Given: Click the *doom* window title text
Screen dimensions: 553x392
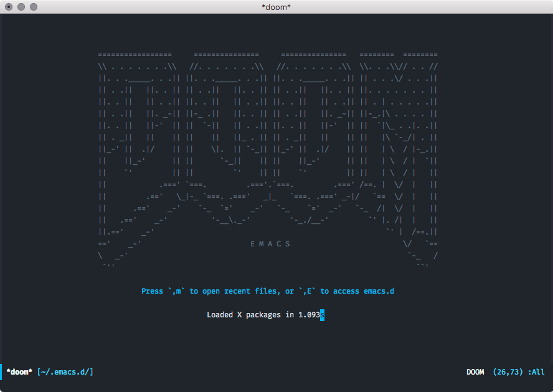Looking at the screenshot, I should (276, 7).
